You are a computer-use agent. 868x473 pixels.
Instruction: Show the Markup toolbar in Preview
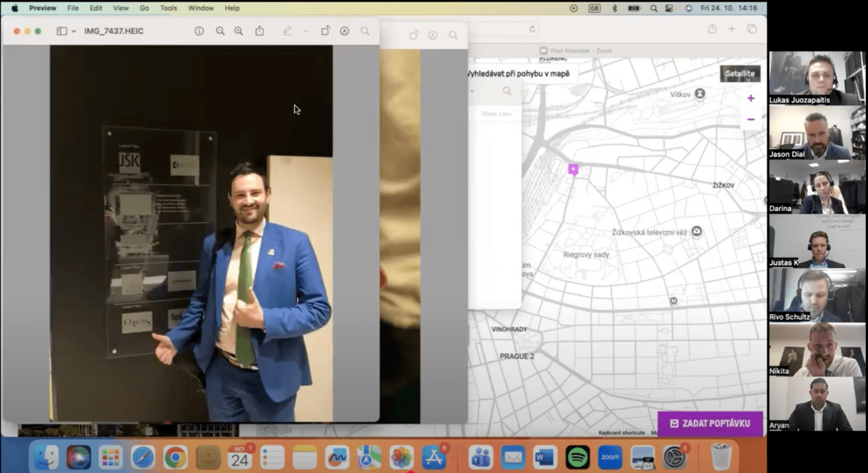344,31
